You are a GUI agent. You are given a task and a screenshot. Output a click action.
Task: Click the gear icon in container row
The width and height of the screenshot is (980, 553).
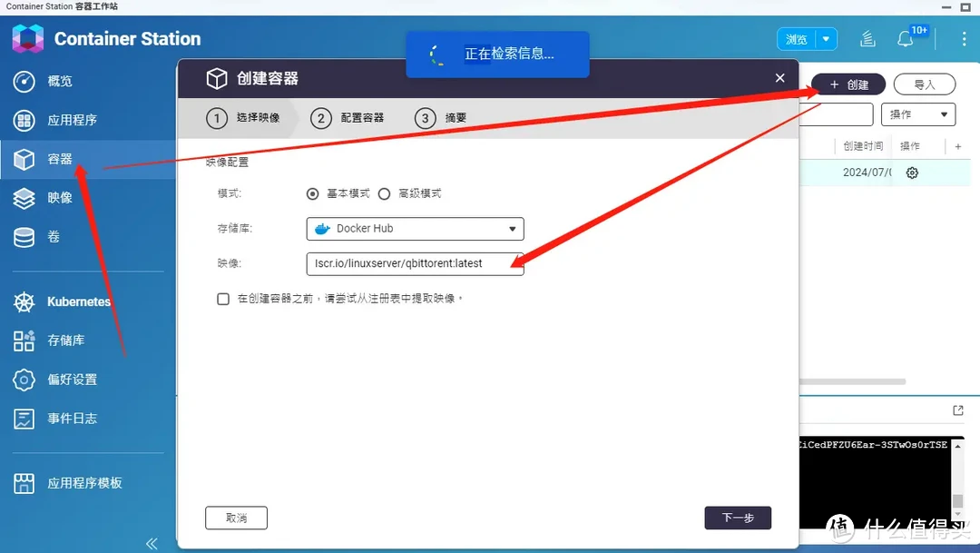click(x=912, y=173)
